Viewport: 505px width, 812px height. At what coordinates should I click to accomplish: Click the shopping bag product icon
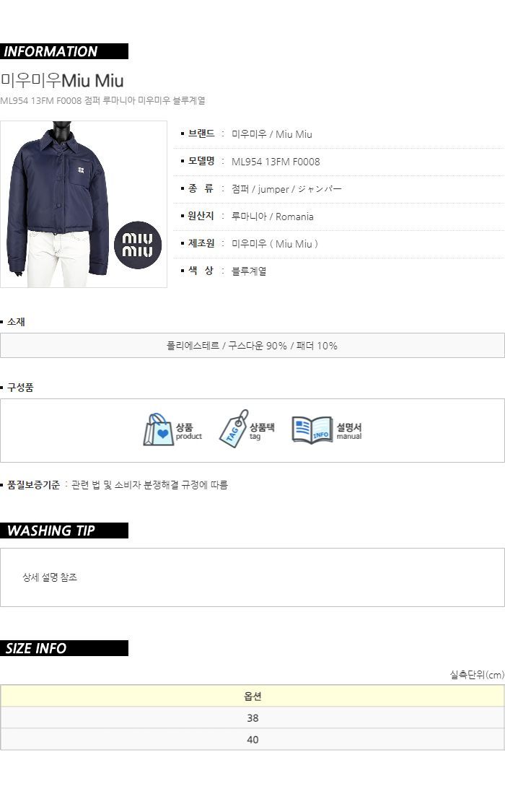158,430
